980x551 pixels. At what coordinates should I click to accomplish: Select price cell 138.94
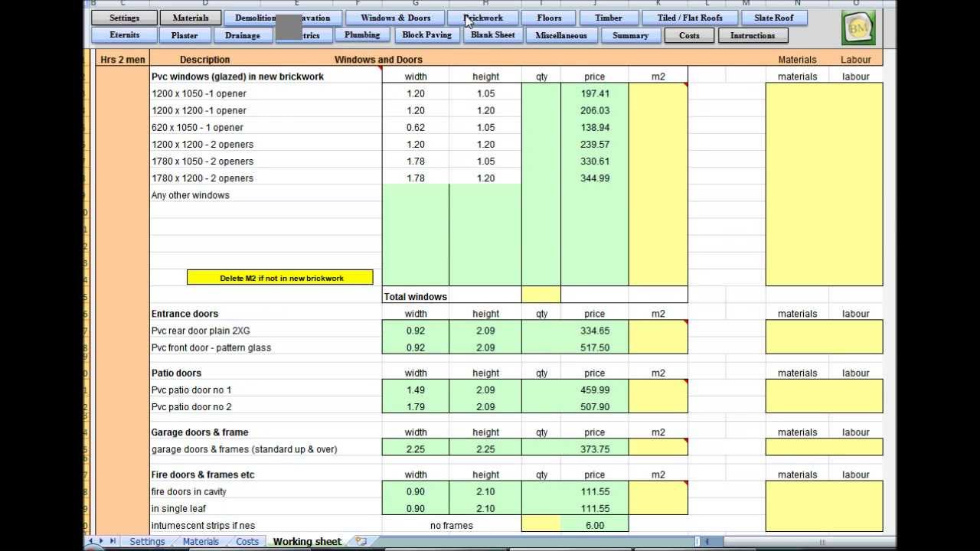595,127
